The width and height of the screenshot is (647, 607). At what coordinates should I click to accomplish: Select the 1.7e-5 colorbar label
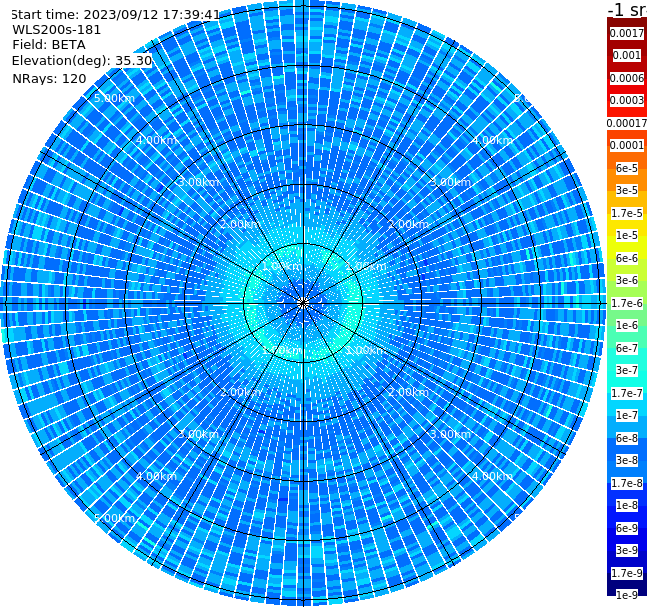tap(627, 213)
